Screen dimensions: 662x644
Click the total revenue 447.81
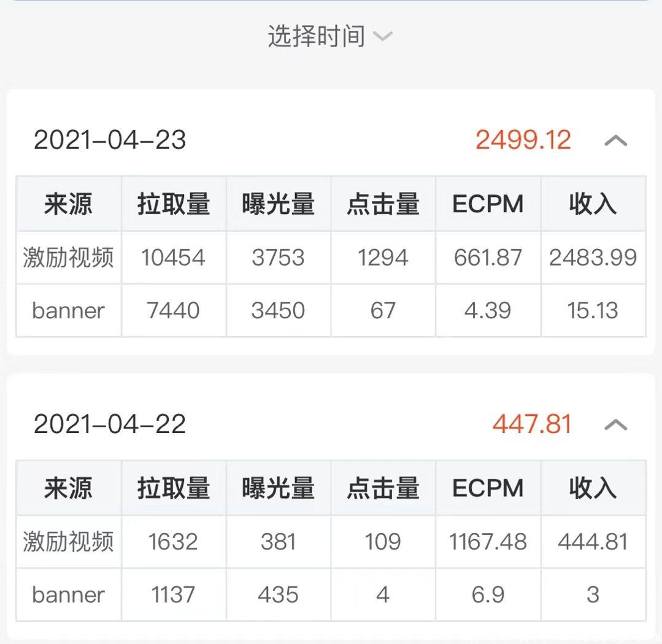click(x=530, y=424)
